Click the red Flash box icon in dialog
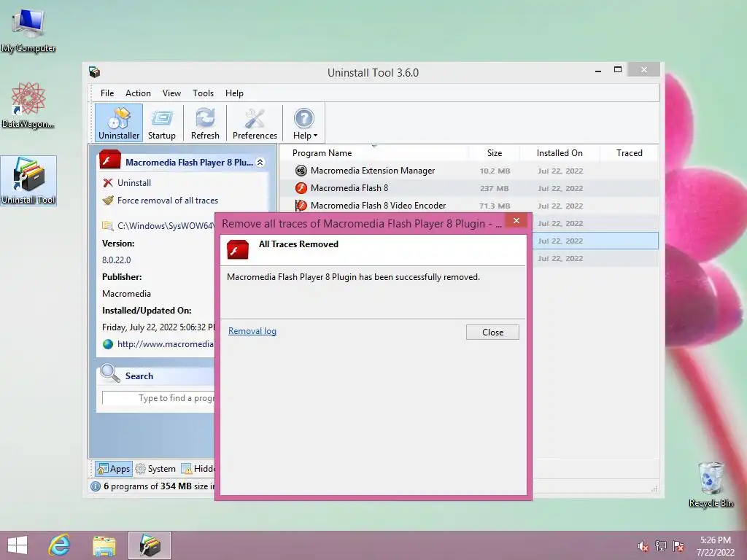 tap(238, 249)
